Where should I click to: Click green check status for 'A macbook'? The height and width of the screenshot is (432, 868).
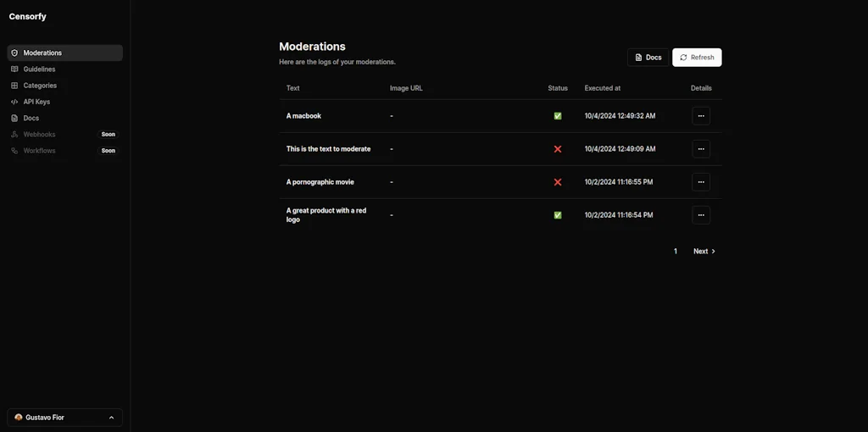click(x=558, y=116)
